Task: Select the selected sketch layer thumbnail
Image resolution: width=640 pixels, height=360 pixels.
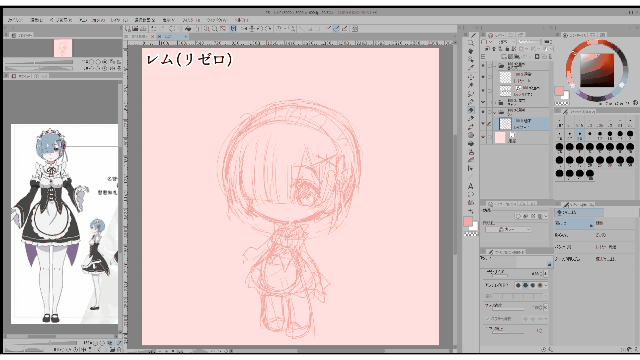Action: pyautogui.click(x=505, y=123)
